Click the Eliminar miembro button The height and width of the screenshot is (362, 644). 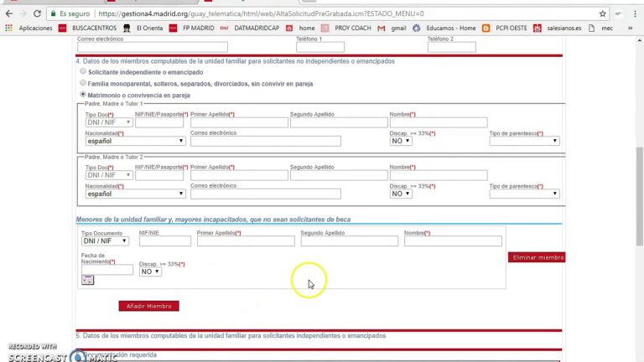(537, 257)
